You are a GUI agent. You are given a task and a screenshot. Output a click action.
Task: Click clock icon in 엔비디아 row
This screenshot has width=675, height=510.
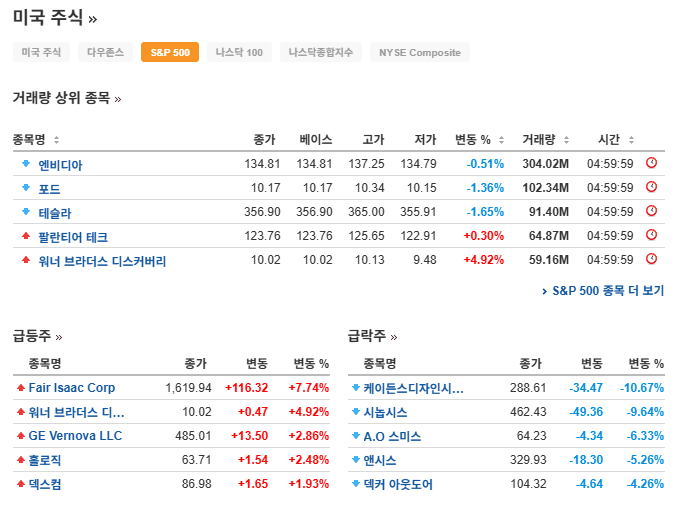pos(651,163)
